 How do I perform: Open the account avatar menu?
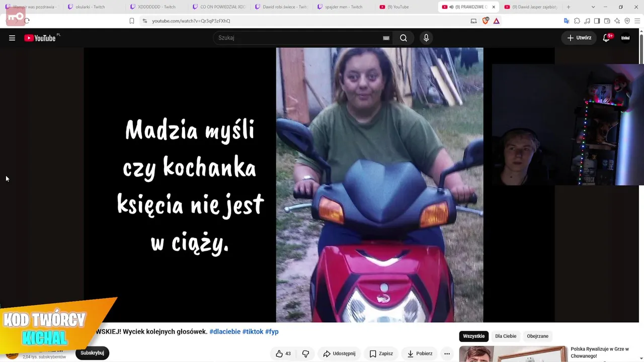click(625, 38)
